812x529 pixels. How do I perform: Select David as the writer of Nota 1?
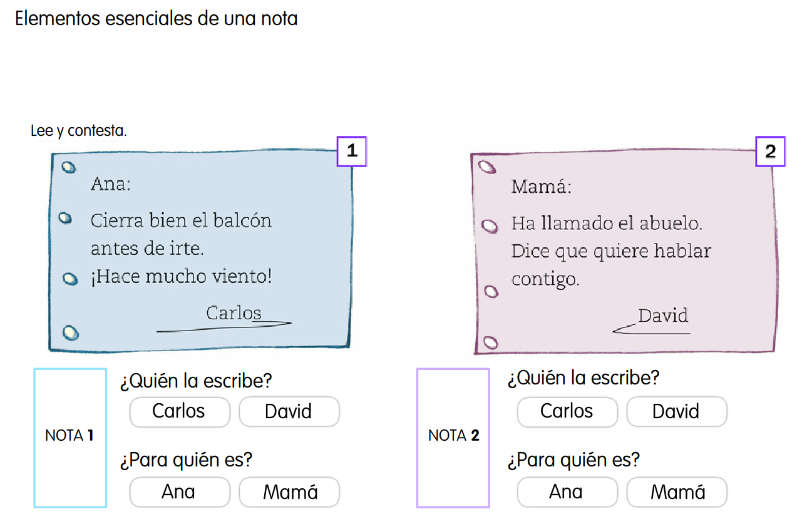coord(289,411)
